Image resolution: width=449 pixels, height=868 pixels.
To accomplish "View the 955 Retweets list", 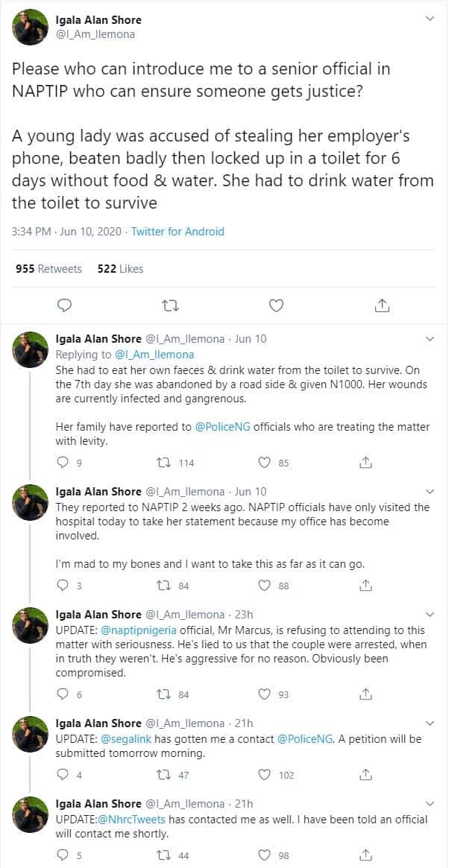I will coord(48,268).
